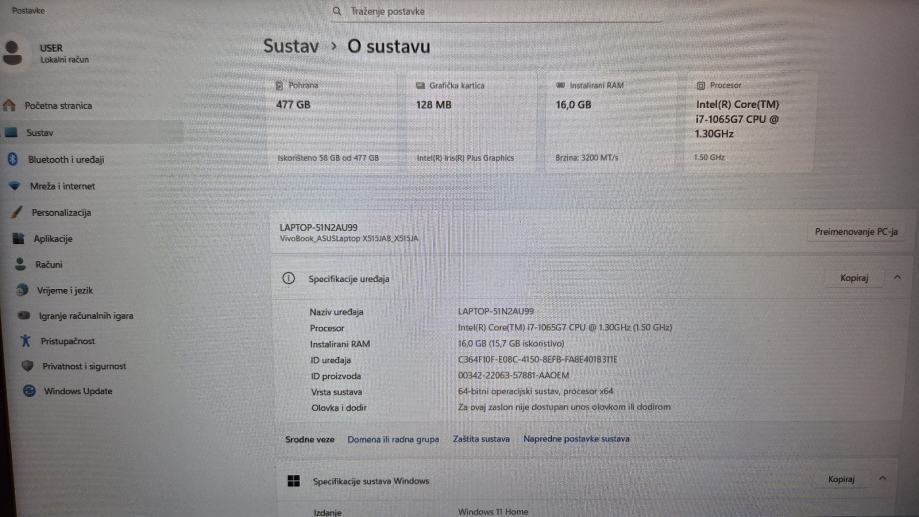Open Domena ili radna grupa link
Image resolution: width=919 pixels, height=517 pixels.
(x=393, y=439)
